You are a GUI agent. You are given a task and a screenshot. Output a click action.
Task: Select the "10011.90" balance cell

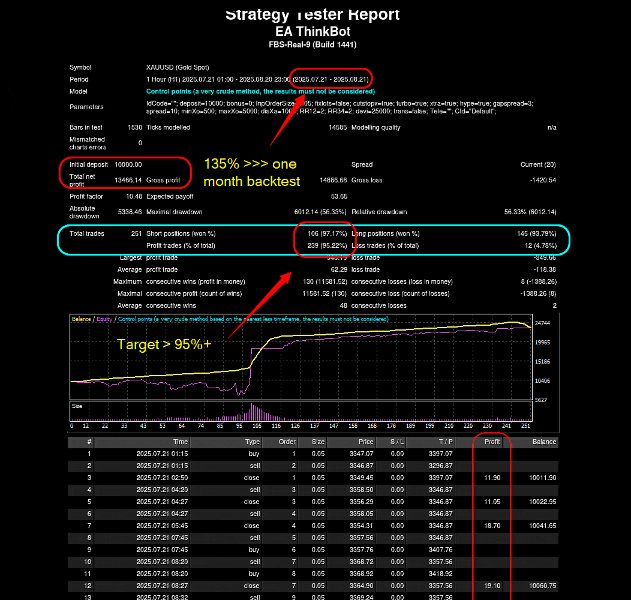coord(542,478)
